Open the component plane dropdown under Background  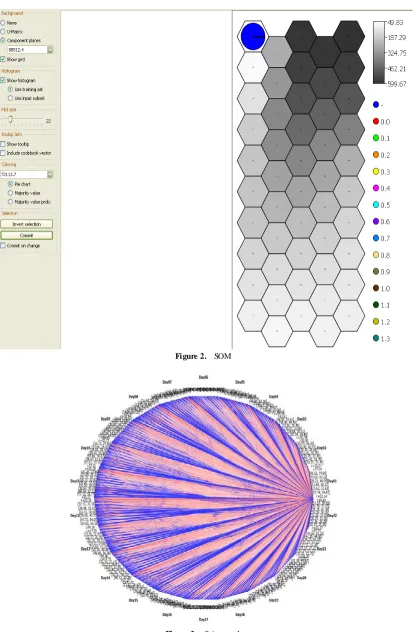50,50
